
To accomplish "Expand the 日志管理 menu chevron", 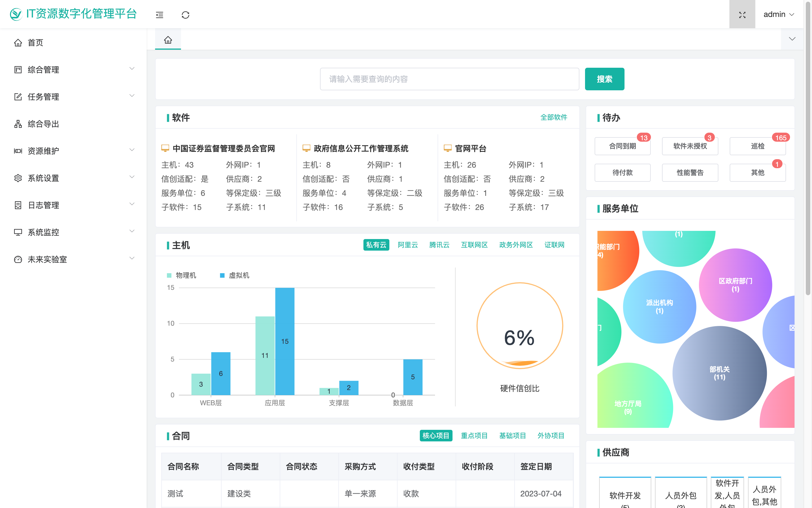I will (x=132, y=204).
